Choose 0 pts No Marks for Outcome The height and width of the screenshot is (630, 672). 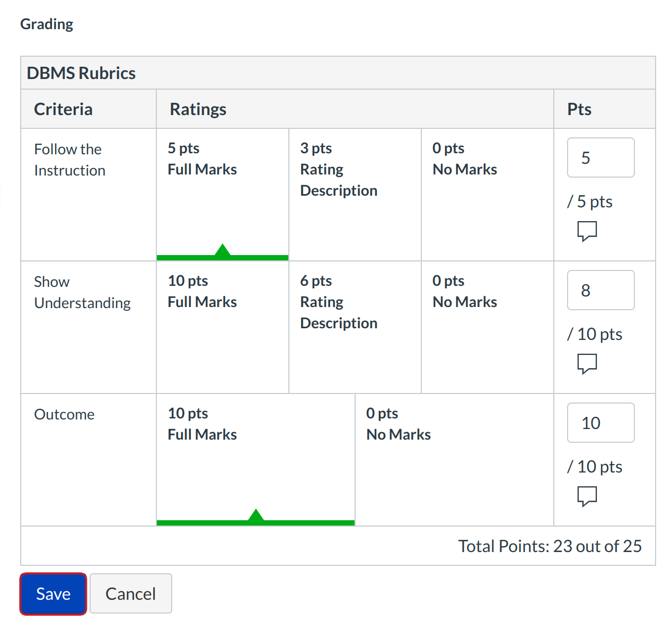(x=454, y=459)
